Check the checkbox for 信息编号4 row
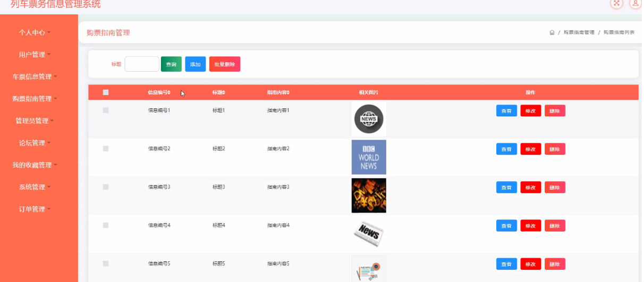 [x=106, y=225]
